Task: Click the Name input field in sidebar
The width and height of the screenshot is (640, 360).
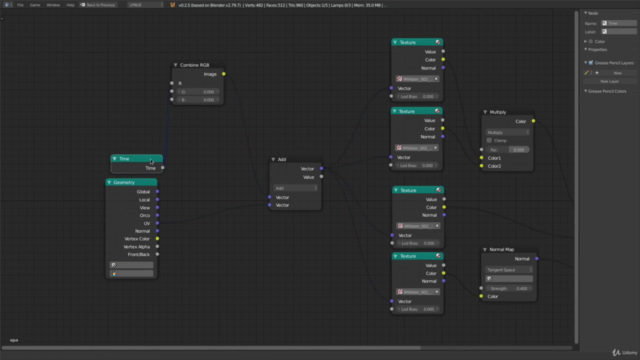Action: coord(619,23)
